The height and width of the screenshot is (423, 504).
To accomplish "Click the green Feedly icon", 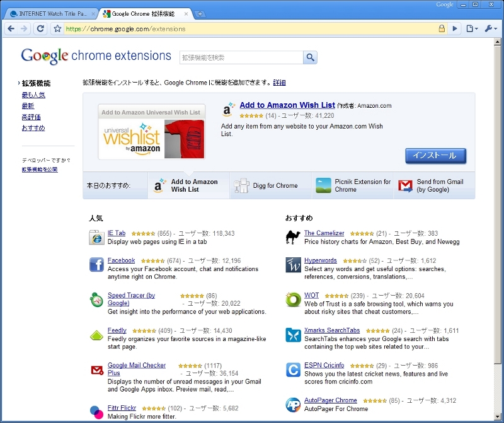I will tap(96, 335).
